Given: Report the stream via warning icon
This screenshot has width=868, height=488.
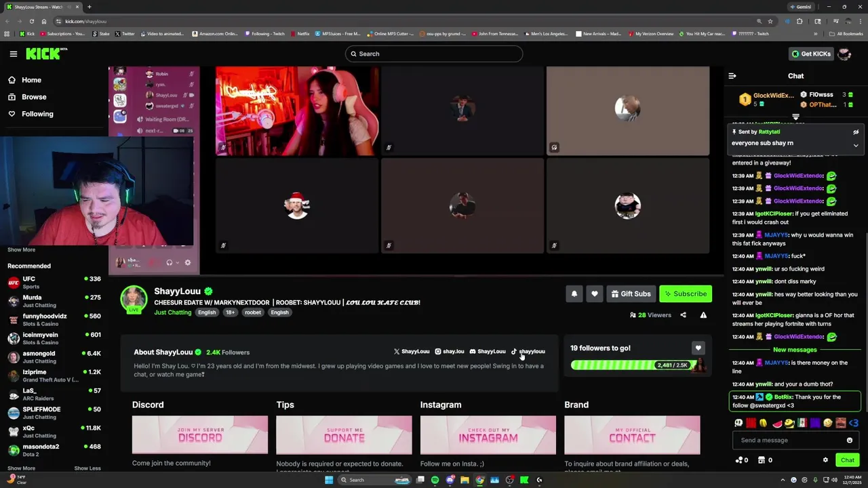Looking at the screenshot, I should [703, 315].
